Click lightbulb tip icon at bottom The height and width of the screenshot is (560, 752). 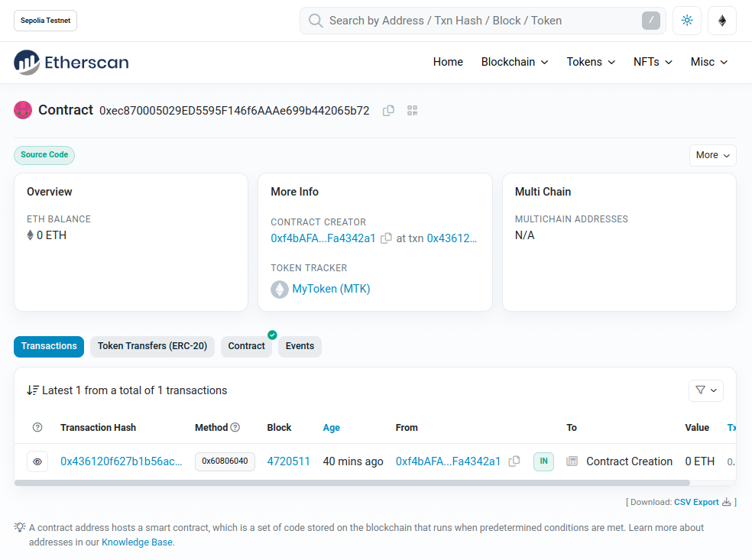(x=20, y=527)
